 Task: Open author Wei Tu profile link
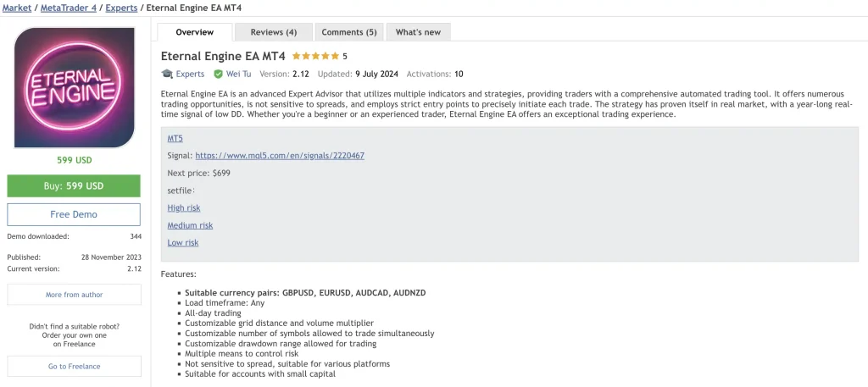coord(238,74)
